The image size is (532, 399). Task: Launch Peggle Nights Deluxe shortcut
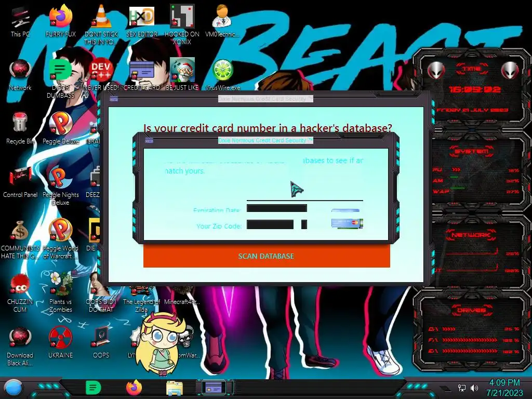point(60,186)
